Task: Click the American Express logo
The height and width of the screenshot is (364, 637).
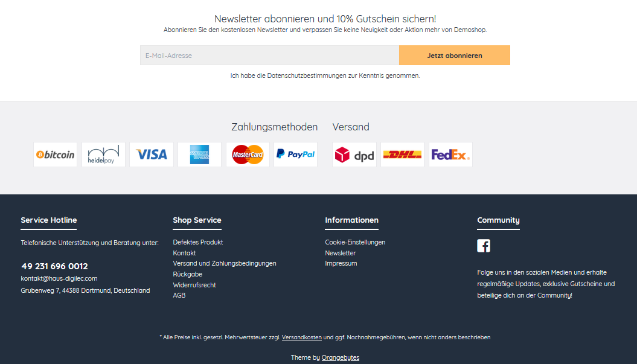Action: [199, 155]
